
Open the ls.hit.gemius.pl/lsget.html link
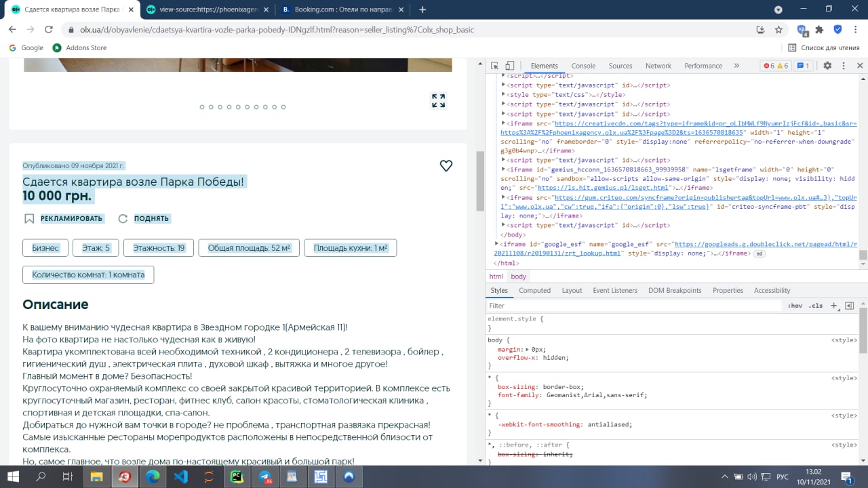pos(603,188)
